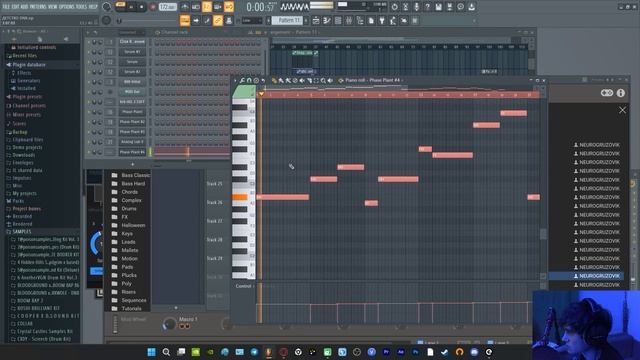Open the Line snap dropdown
The height and width of the screenshot is (360, 640).
(252, 20)
